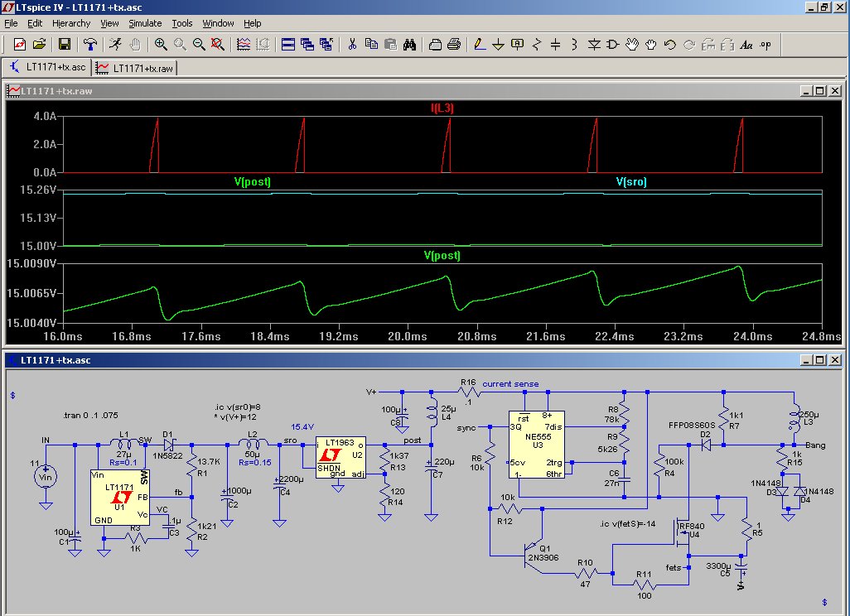Open the Simulate menu

coord(145,23)
